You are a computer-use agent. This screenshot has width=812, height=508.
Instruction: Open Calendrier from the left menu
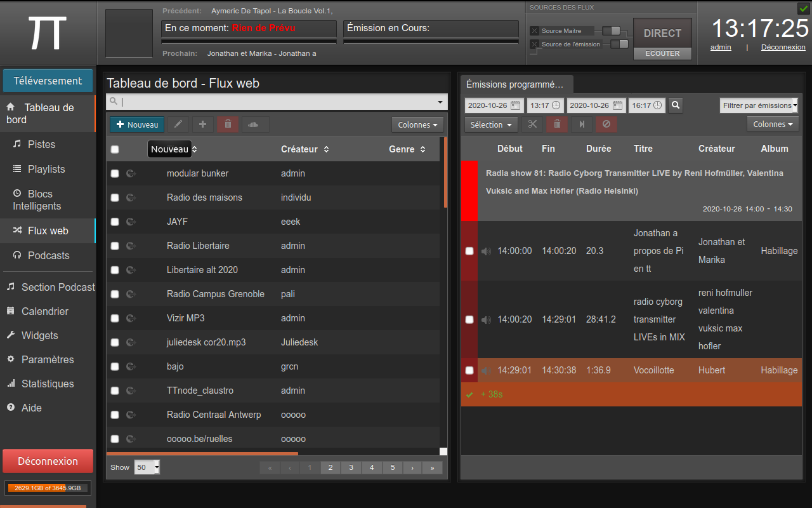pyautogui.click(x=44, y=311)
